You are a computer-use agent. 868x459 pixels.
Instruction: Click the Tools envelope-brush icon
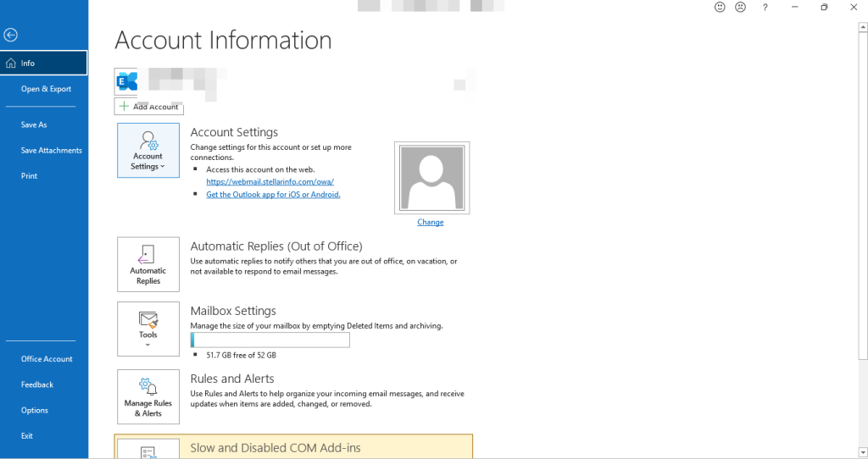tap(148, 319)
